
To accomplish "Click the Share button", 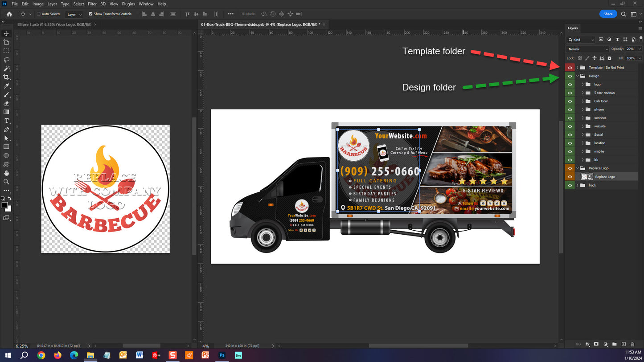I will point(608,14).
